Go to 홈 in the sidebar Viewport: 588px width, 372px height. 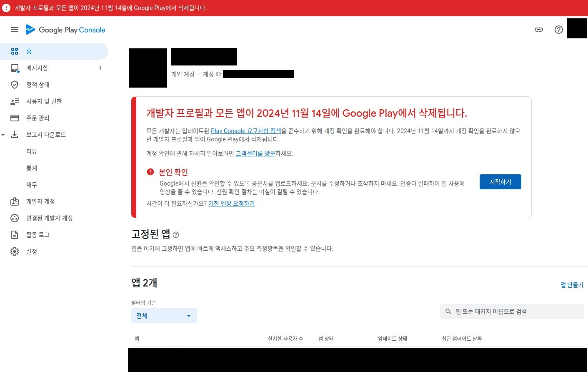pos(54,51)
